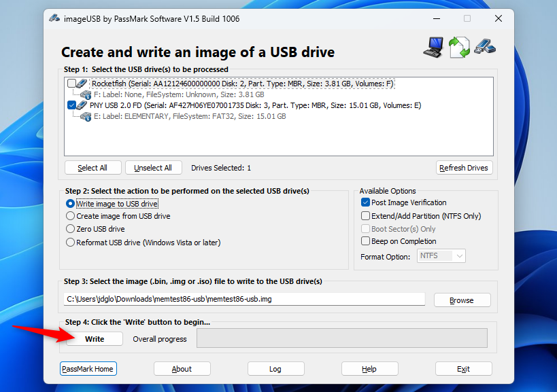Click the computer icon in the header

pyautogui.click(x=433, y=47)
